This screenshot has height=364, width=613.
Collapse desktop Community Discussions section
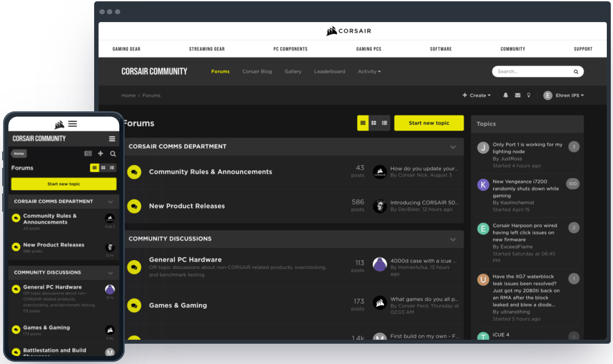(x=453, y=239)
